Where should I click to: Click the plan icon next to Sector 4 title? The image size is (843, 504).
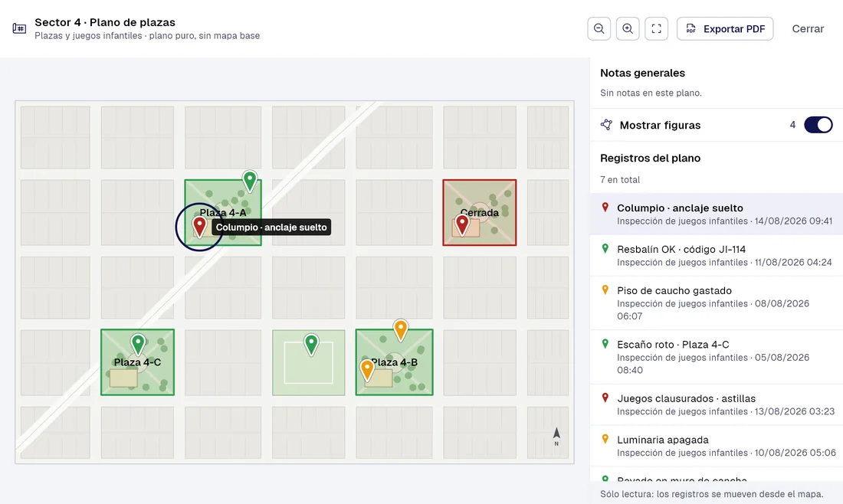pos(19,28)
